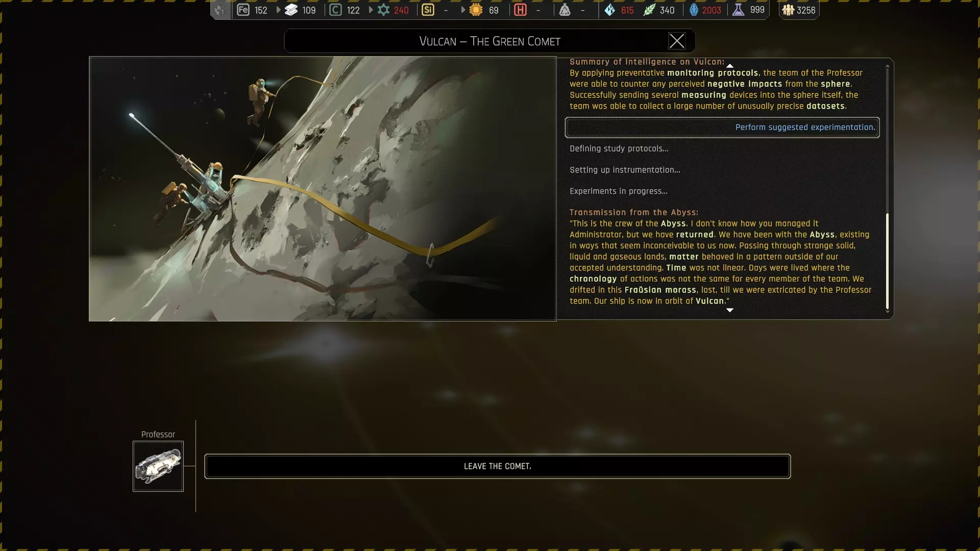Click the green leaf food icon
The height and width of the screenshot is (551, 980).
pyautogui.click(x=649, y=10)
